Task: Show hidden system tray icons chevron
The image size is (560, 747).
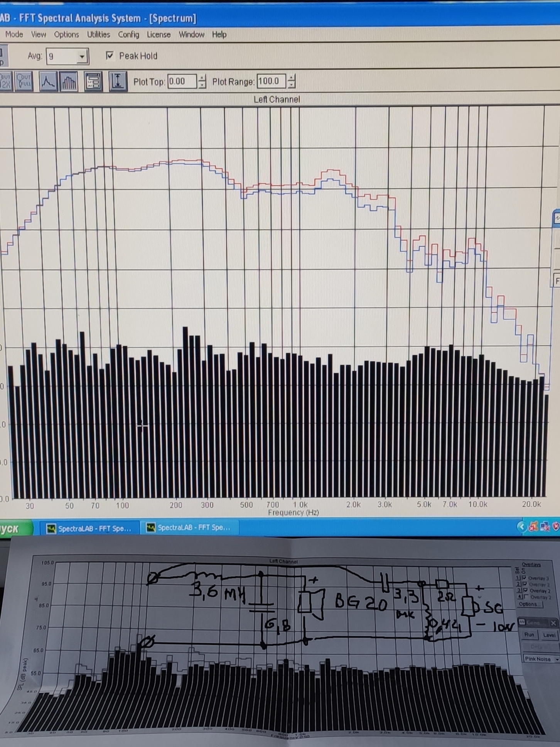Action: 521,526
